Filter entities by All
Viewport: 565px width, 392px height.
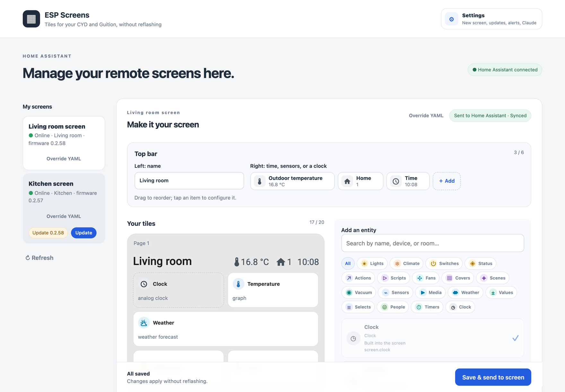348,263
